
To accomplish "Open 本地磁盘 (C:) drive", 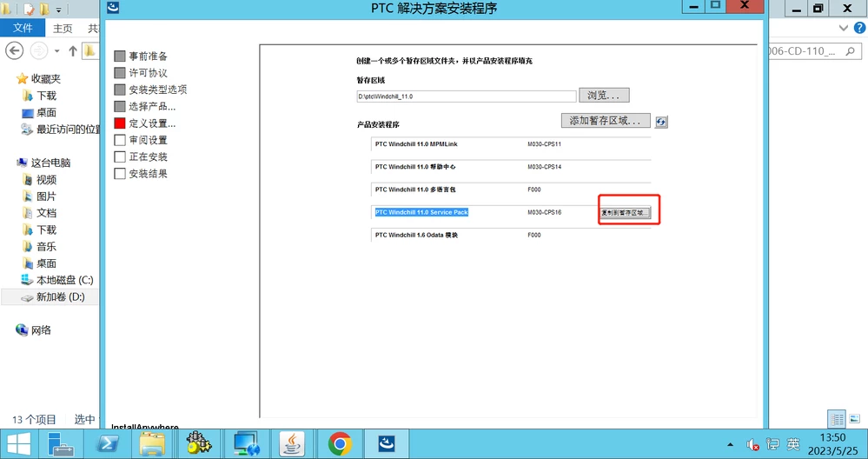I will [57, 280].
